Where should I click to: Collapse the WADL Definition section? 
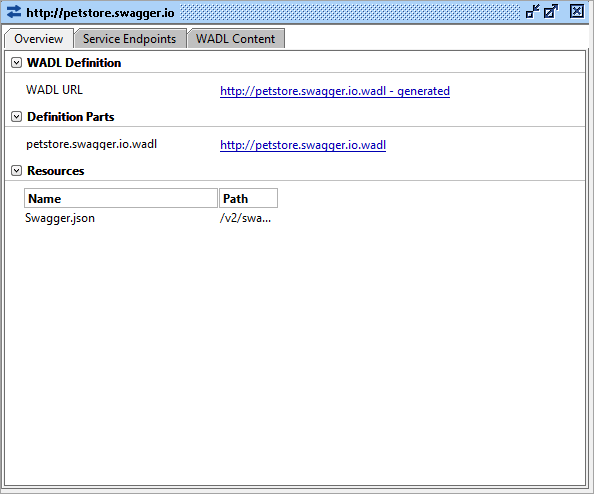pos(16,63)
